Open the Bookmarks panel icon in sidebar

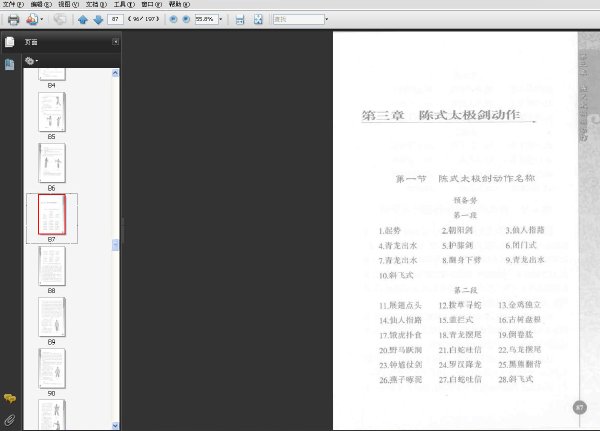tap(10, 64)
